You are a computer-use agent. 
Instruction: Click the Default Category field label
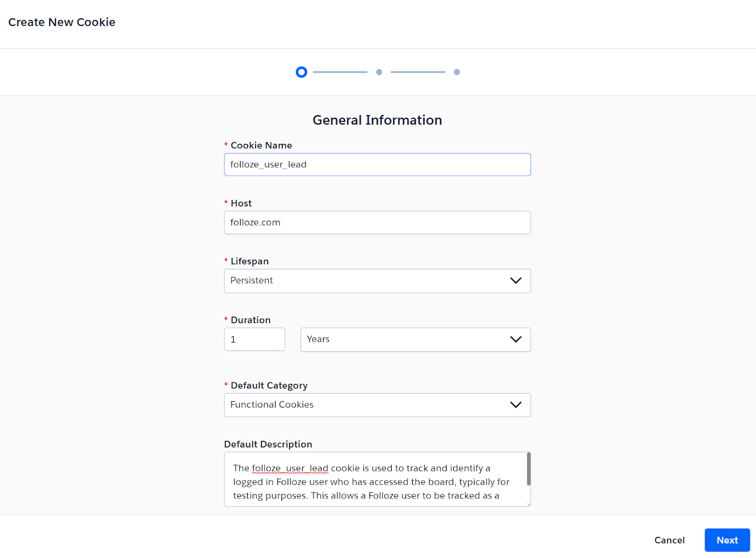click(x=269, y=386)
